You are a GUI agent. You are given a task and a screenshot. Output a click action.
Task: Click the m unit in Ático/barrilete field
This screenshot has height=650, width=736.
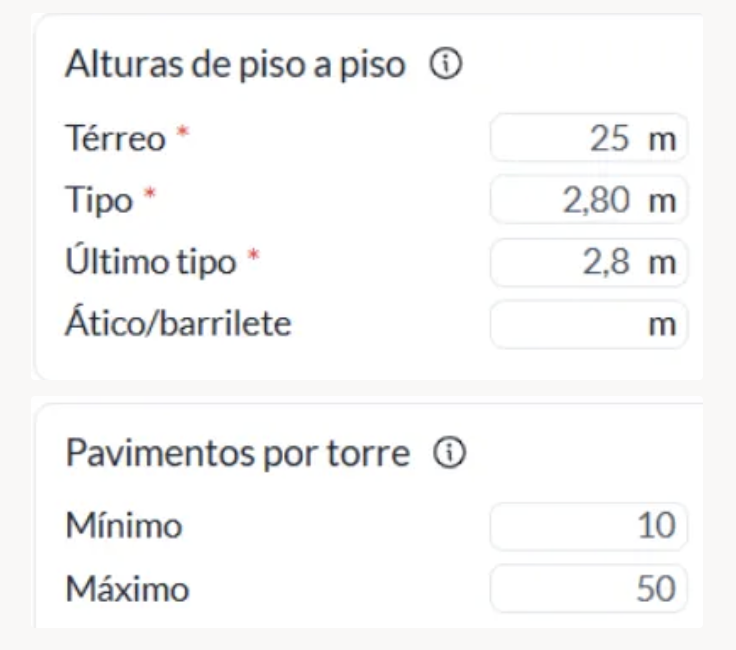tap(662, 326)
